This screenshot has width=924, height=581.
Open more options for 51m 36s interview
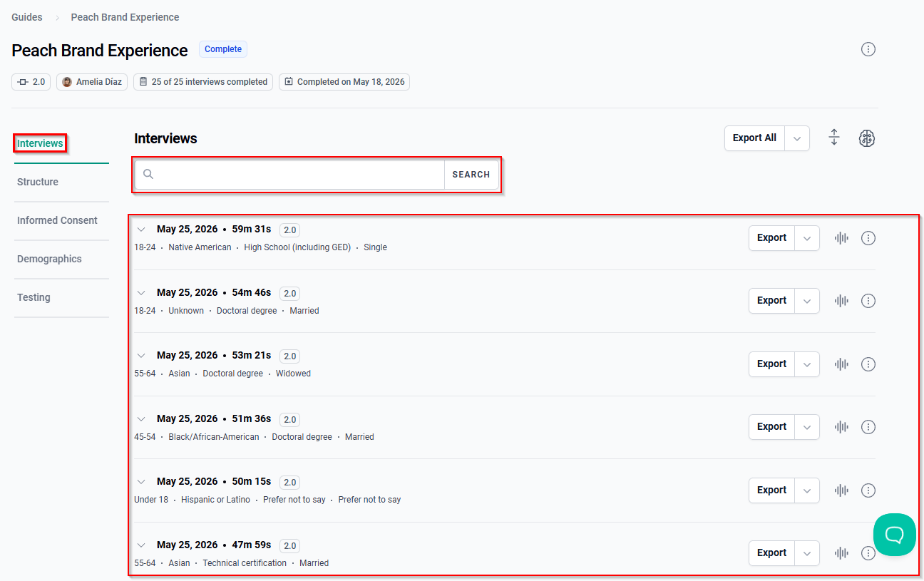coord(868,427)
